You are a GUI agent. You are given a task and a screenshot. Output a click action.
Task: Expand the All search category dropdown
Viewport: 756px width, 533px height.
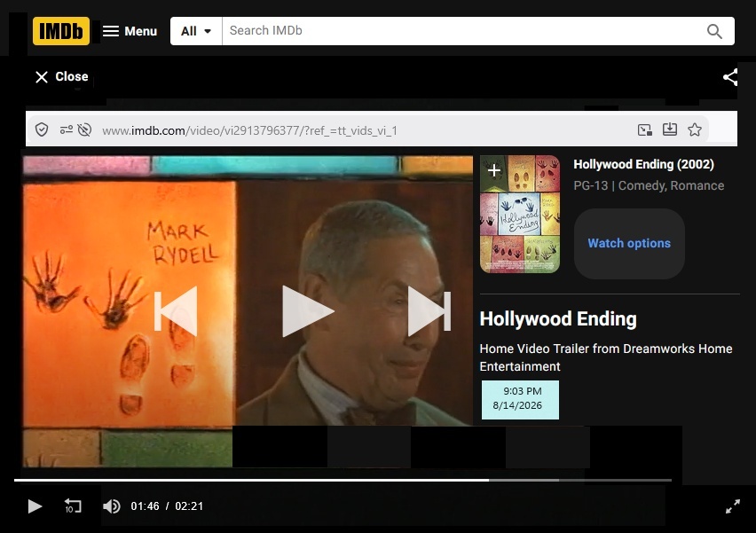pos(196,31)
